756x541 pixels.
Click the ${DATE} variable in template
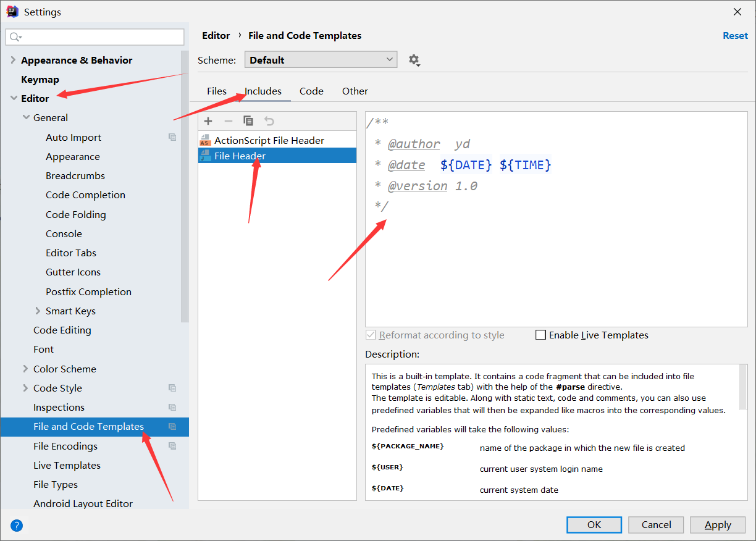pos(466,165)
